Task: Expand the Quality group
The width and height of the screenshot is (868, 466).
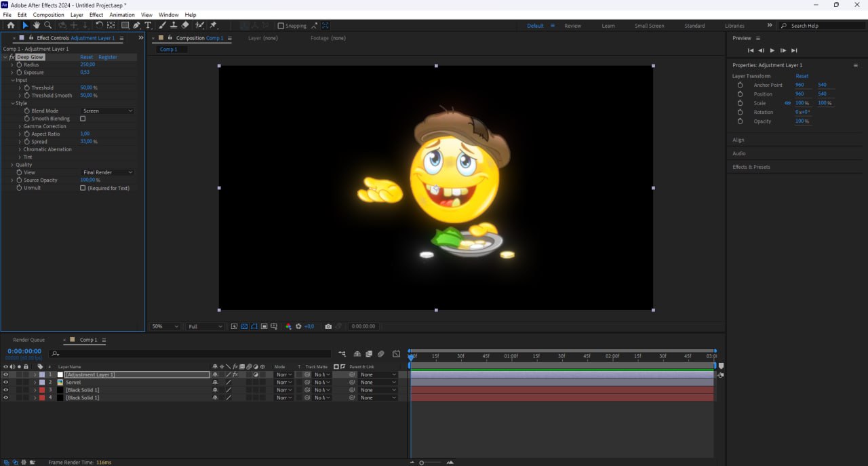Action: (x=12, y=165)
